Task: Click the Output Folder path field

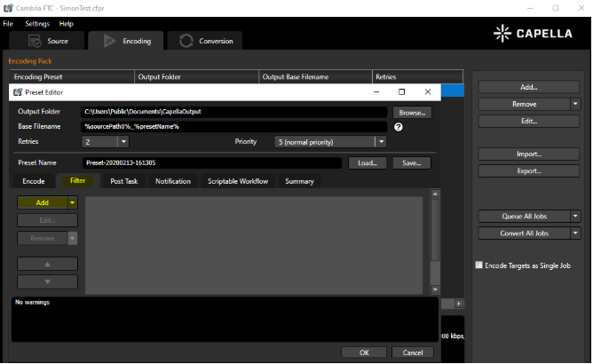Action: (x=233, y=112)
